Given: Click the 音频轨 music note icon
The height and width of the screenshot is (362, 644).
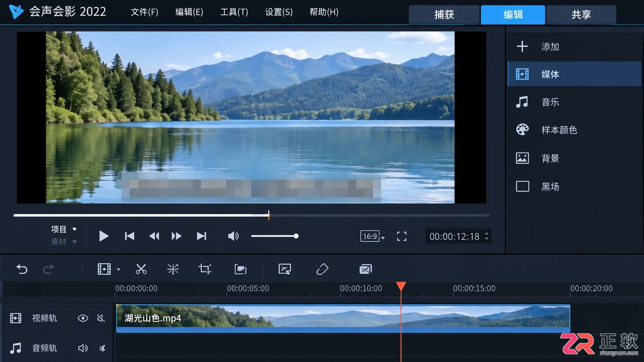Looking at the screenshot, I should (x=16, y=348).
